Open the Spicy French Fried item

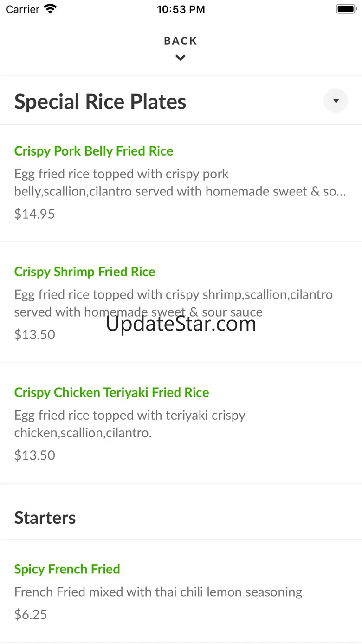pos(67,569)
